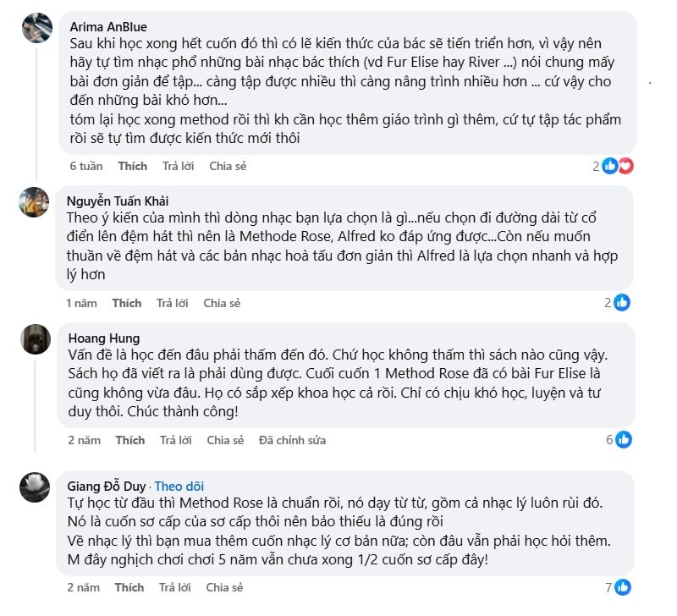This screenshot has height=616, width=677.
Task: Click like reaction icon on Giang Đỗ Duy's comment
Action: [x=624, y=587]
